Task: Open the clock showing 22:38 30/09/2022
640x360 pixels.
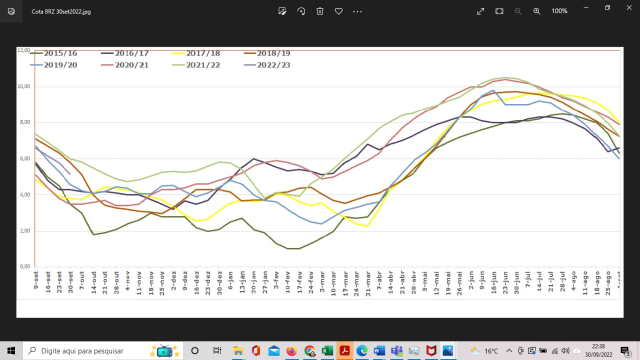Action: point(598,351)
